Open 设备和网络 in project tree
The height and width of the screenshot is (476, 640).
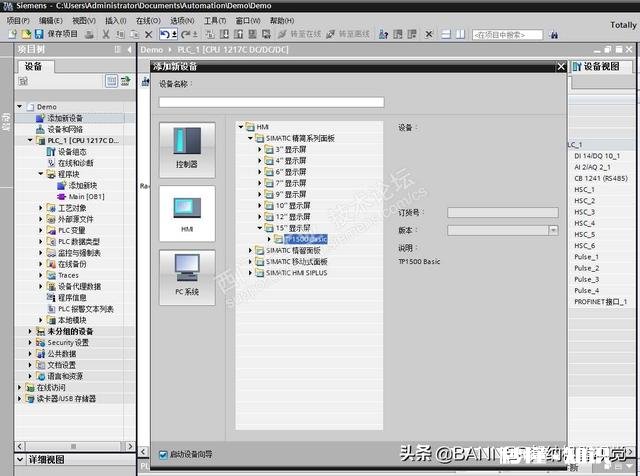[66, 129]
